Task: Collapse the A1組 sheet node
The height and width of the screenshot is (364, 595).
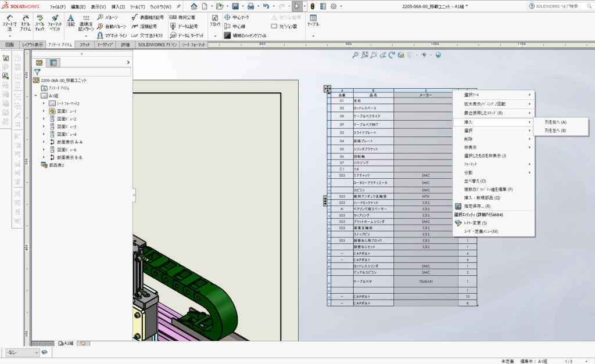Action: [x=35, y=96]
